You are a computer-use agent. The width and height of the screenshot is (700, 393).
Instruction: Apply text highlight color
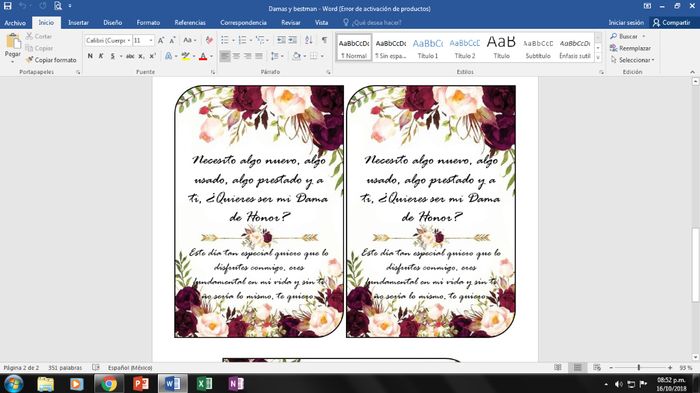pyautogui.click(x=186, y=56)
